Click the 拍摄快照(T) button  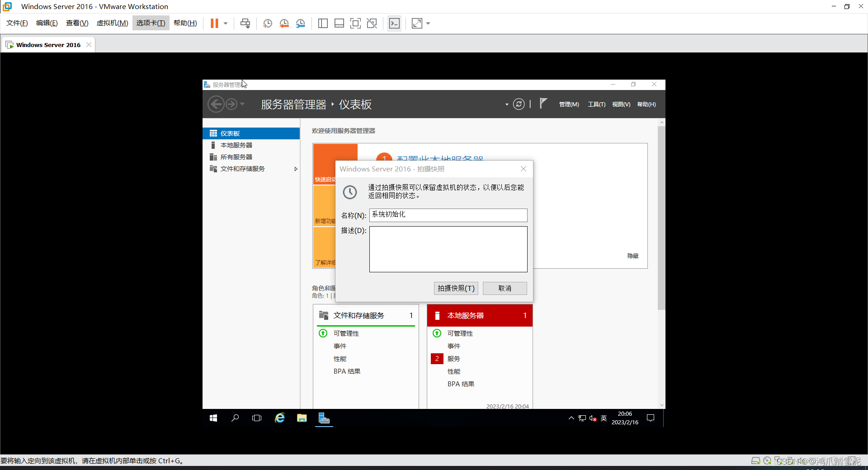(x=456, y=288)
